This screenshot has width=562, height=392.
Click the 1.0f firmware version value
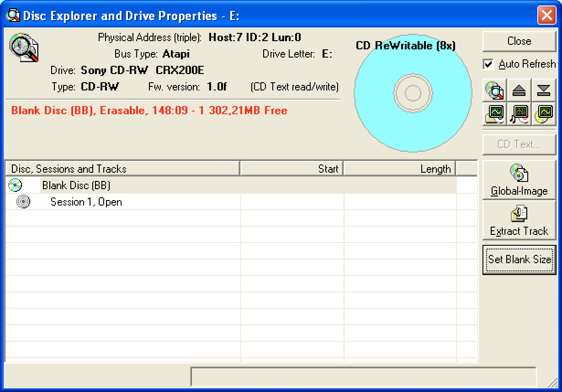(x=217, y=87)
